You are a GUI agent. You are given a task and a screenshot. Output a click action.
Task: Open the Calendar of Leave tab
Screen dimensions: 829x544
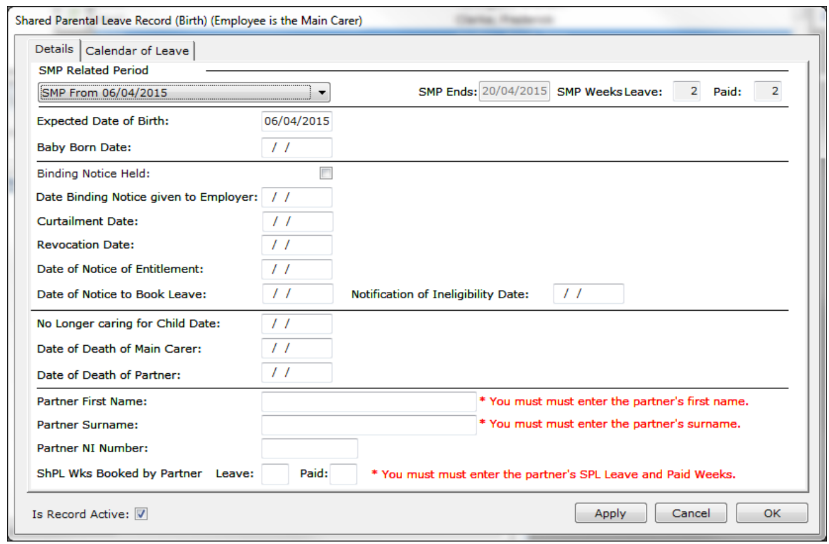tap(137, 51)
